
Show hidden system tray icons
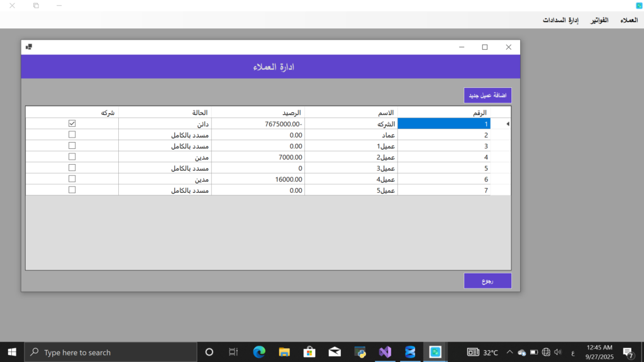click(509, 352)
